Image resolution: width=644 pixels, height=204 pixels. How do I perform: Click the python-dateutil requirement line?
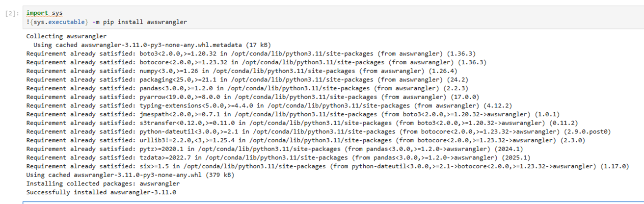pyautogui.click(x=318, y=131)
